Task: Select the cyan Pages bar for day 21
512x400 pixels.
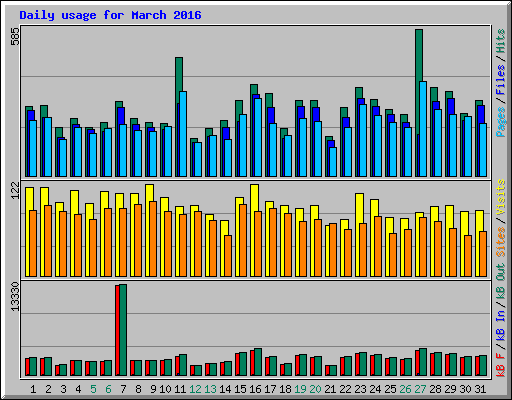Action: coord(333,162)
